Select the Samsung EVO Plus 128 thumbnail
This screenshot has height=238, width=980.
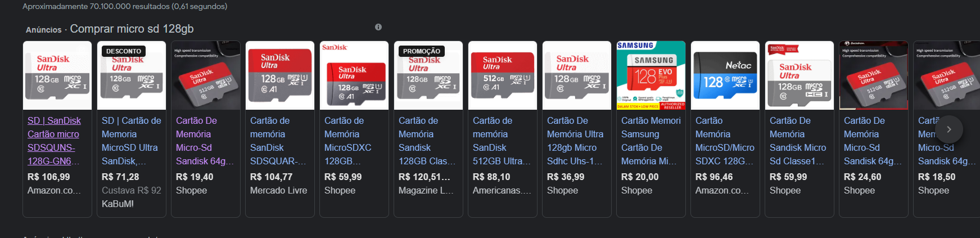click(x=651, y=75)
